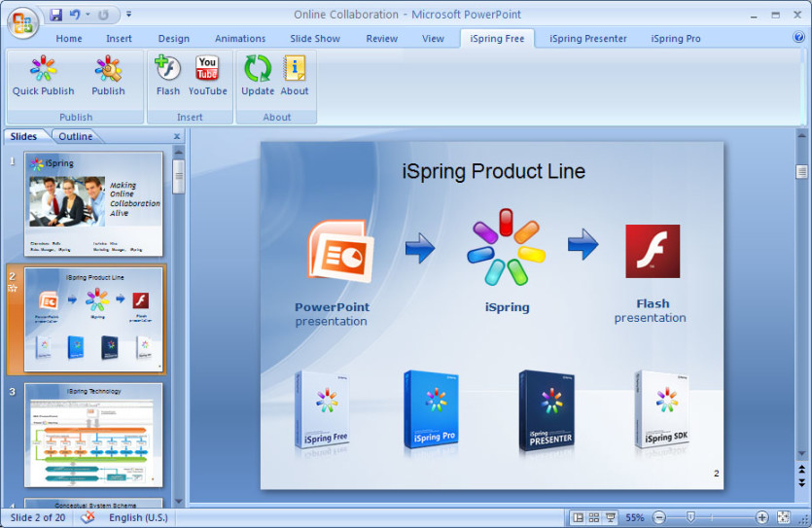Click the Redo button
The image size is (812, 528).
point(104,15)
